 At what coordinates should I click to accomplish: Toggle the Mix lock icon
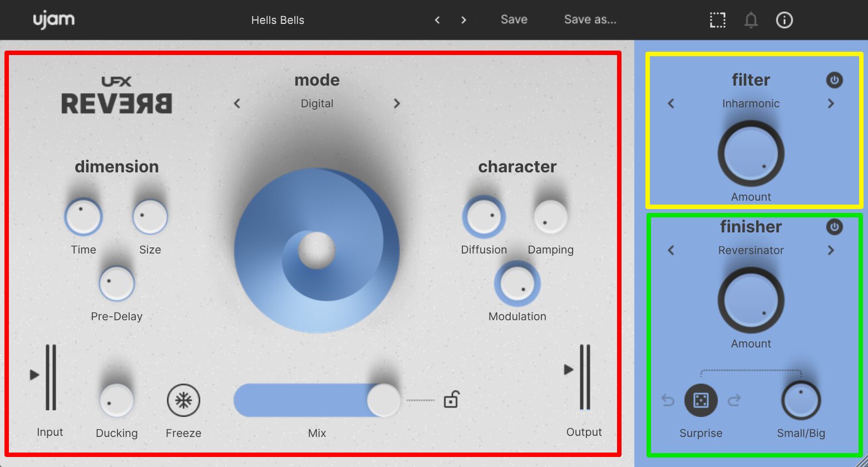click(451, 399)
